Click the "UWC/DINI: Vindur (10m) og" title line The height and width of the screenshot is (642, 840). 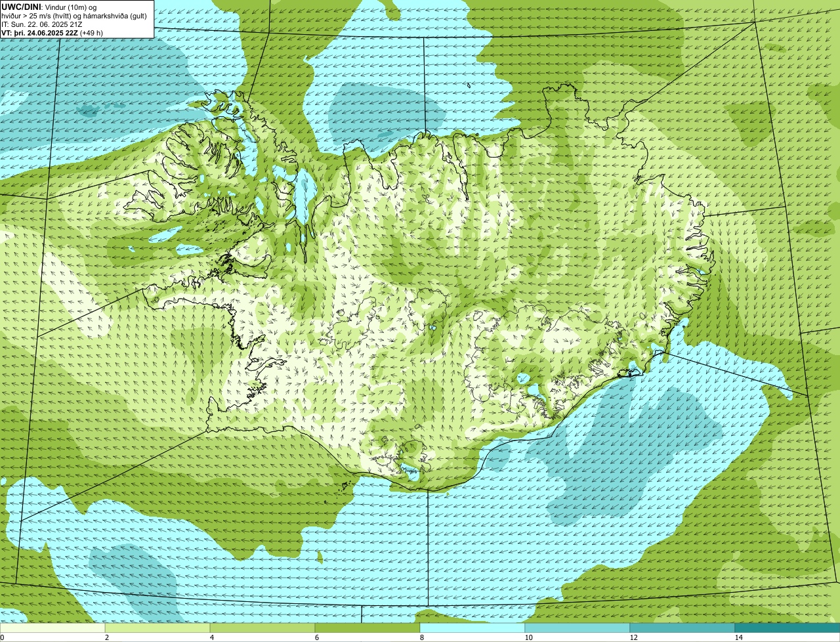49,7
